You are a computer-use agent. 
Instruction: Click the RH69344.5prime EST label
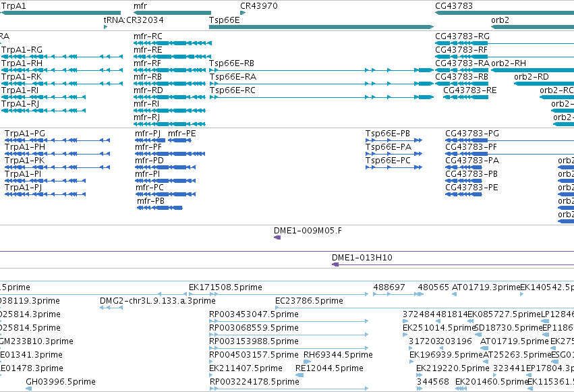(338, 355)
